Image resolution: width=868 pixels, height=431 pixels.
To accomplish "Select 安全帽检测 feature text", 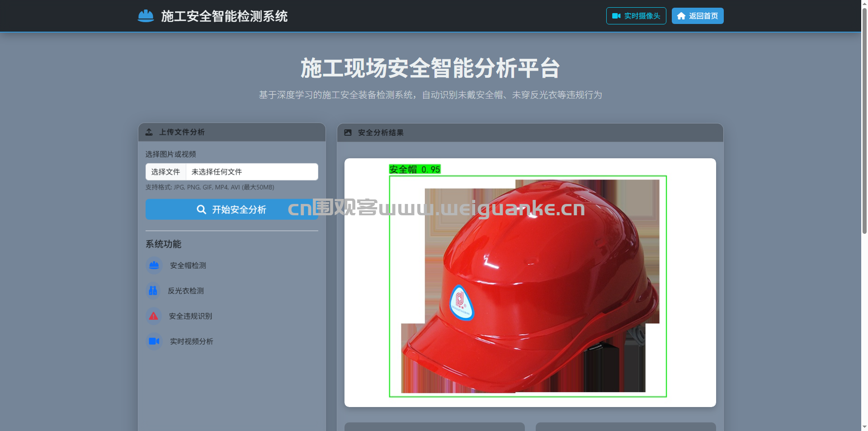I will 188,265.
